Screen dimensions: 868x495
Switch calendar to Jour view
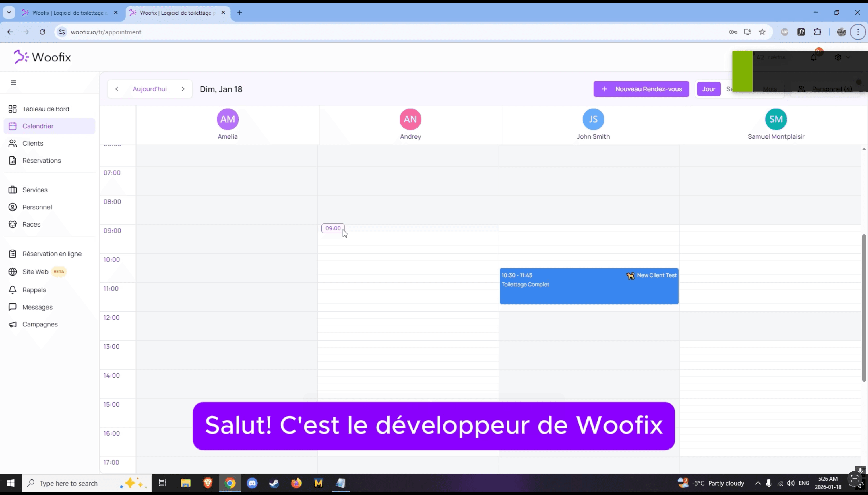(709, 89)
